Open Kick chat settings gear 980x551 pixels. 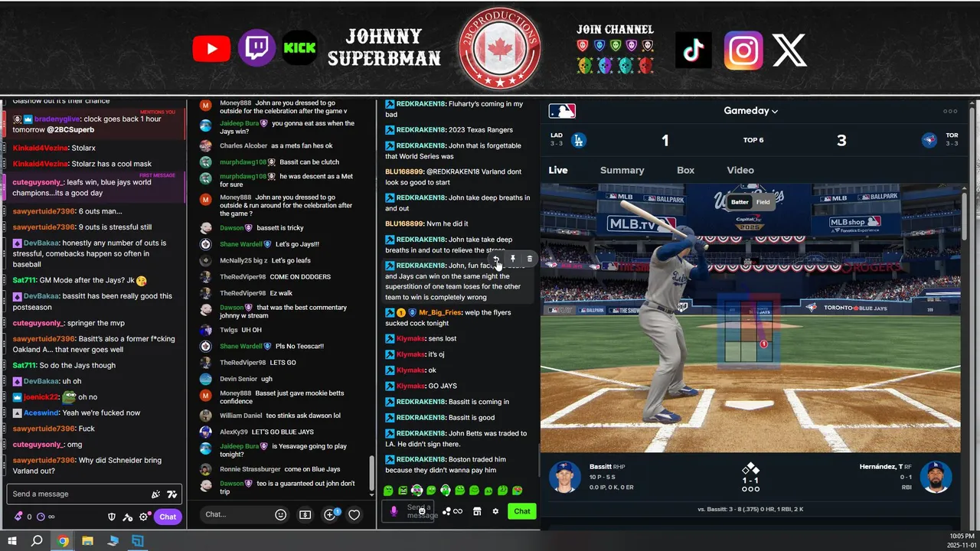495,511
